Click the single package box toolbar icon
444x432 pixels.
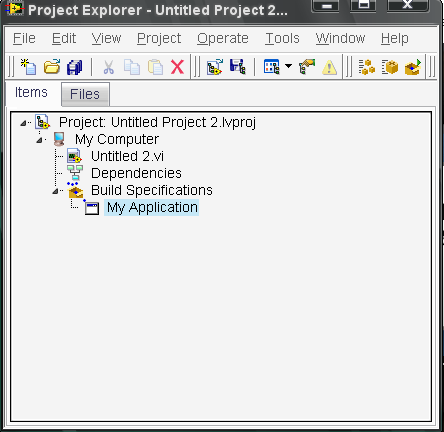point(390,67)
